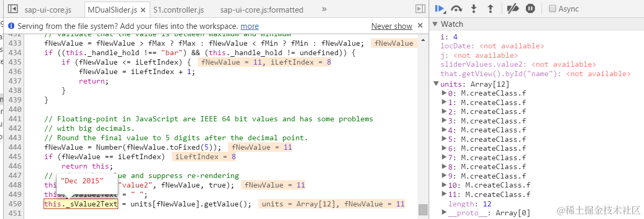644x219 pixels.
Task: Set breakpoint on line number 445
Action: coord(15,157)
